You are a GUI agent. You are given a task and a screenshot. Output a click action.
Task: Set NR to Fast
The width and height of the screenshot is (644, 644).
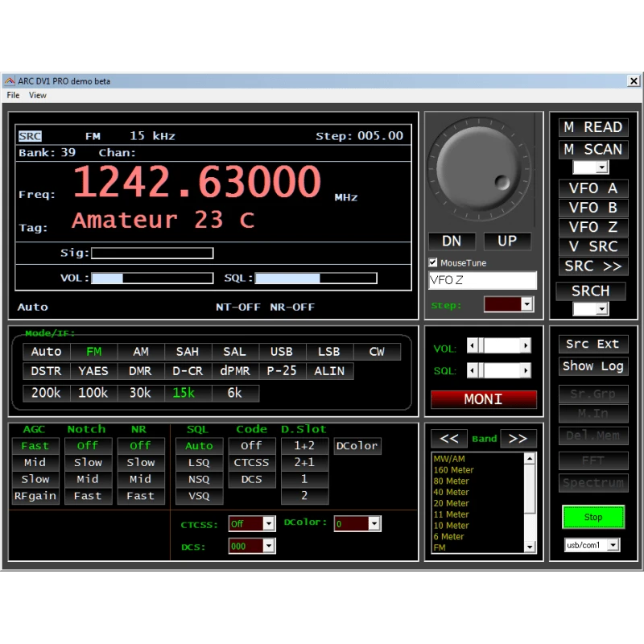tap(141, 496)
